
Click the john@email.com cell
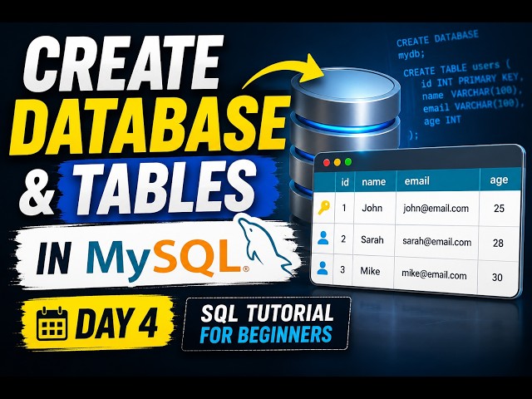[x=436, y=209]
